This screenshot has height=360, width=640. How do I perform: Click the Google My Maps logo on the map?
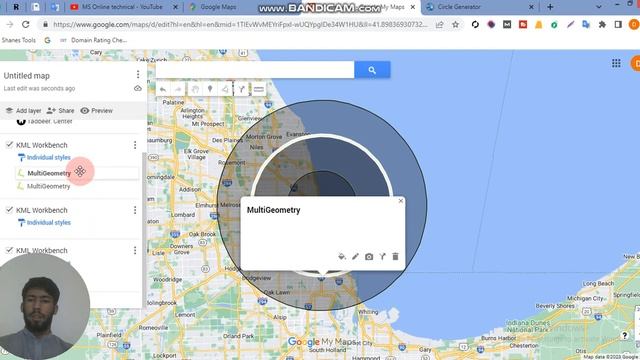click(x=322, y=342)
